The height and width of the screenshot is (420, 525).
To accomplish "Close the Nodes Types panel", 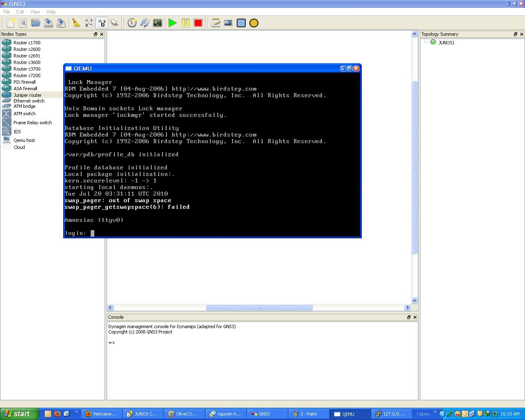I will tap(102, 34).
